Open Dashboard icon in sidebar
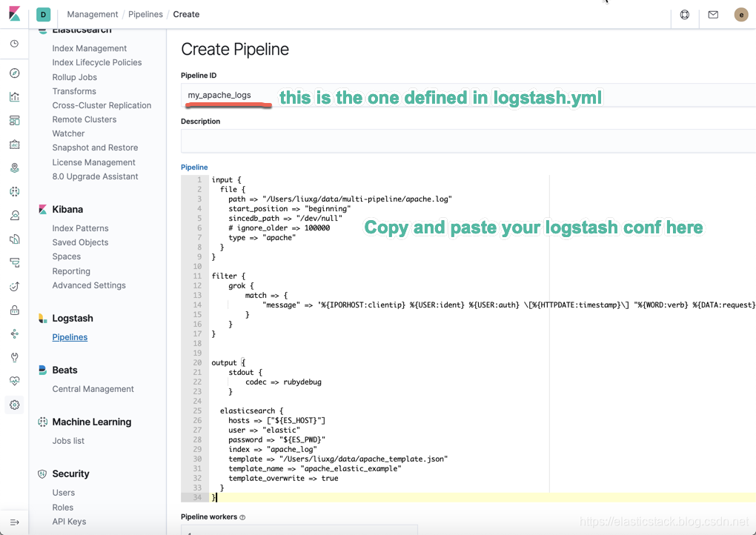This screenshot has height=535, width=756. pyautogui.click(x=15, y=121)
